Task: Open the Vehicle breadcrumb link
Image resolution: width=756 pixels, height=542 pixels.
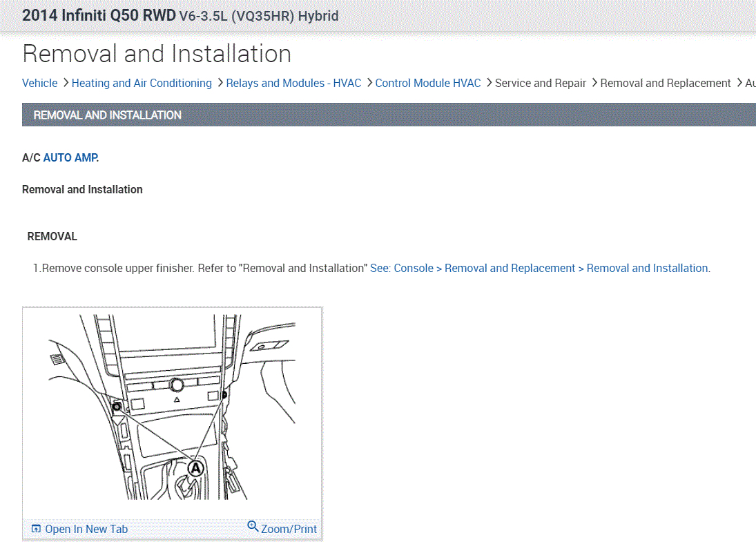Action: tap(39, 83)
